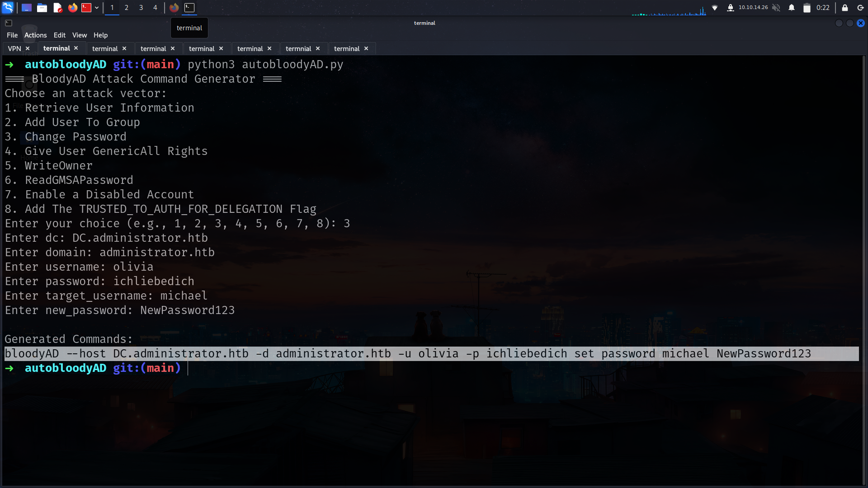Launch Firefox from the panel launcher
Screen dimensions: 868x488
click(x=72, y=8)
